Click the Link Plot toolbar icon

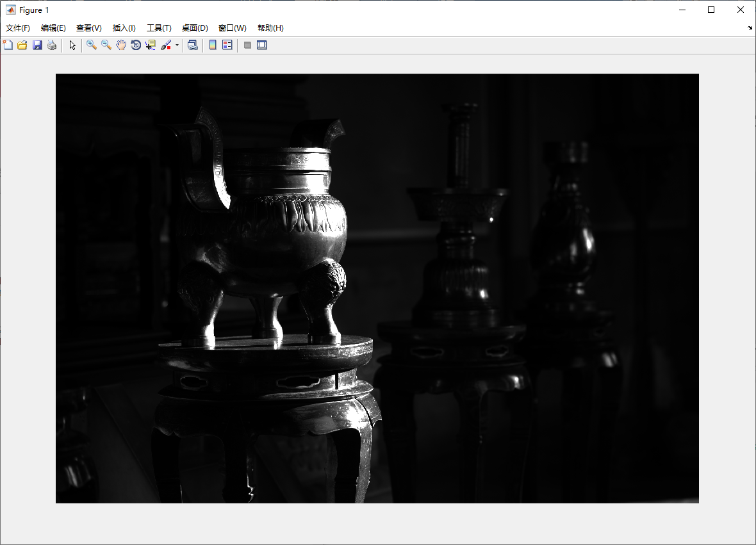tap(193, 45)
